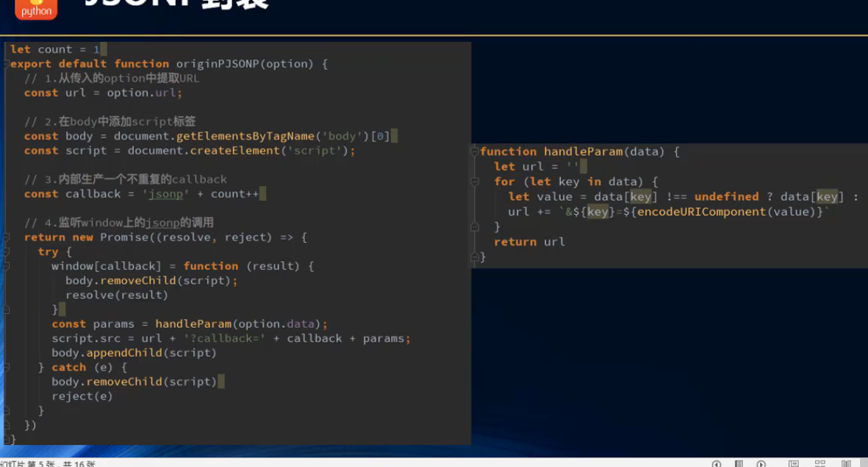
Task: Click the comment '// 3.内部生产一个不重复的callback'
Action: click(126, 179)
